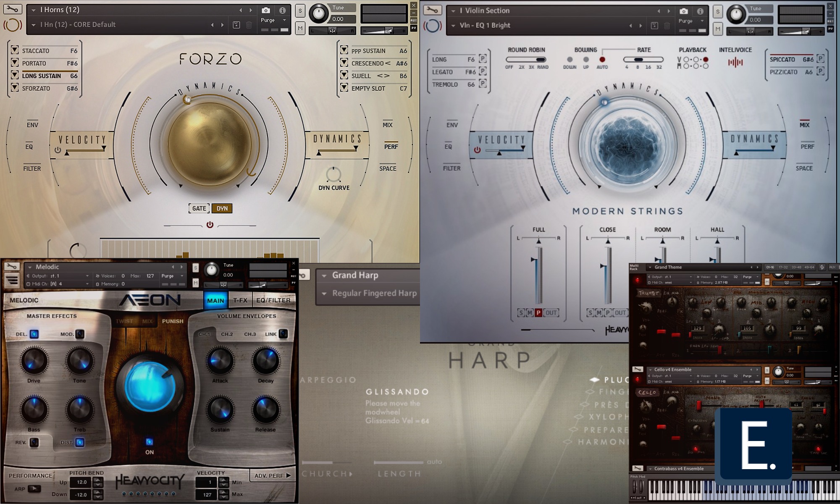840x504 pixels.
Task: Open Aeon Melodic wrench icon
Action: pyautogui.click(x=11, y=266)
